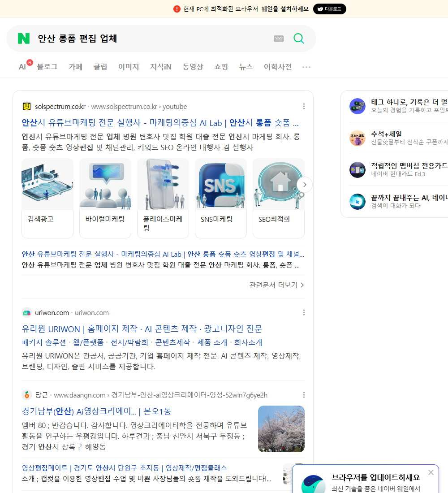Screen dimensions: 448x493
Task: Open the 영상편집메이트 result link
Action: (124, 468)
